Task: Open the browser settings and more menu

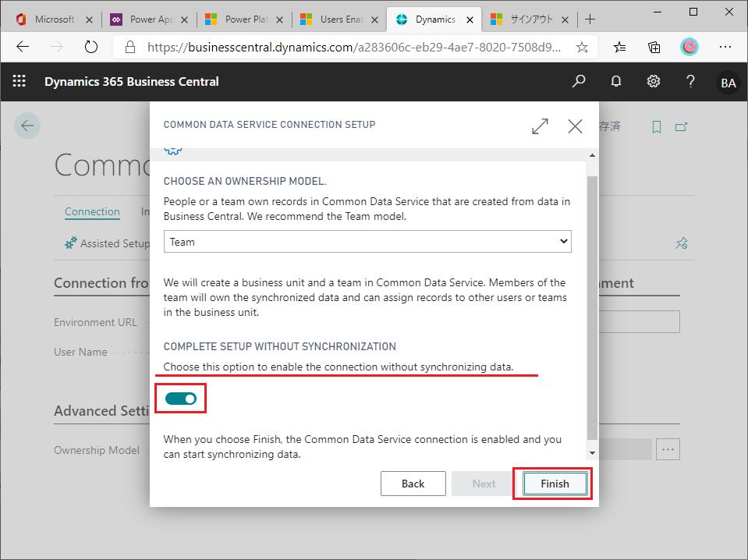Action: coord(725,47)
